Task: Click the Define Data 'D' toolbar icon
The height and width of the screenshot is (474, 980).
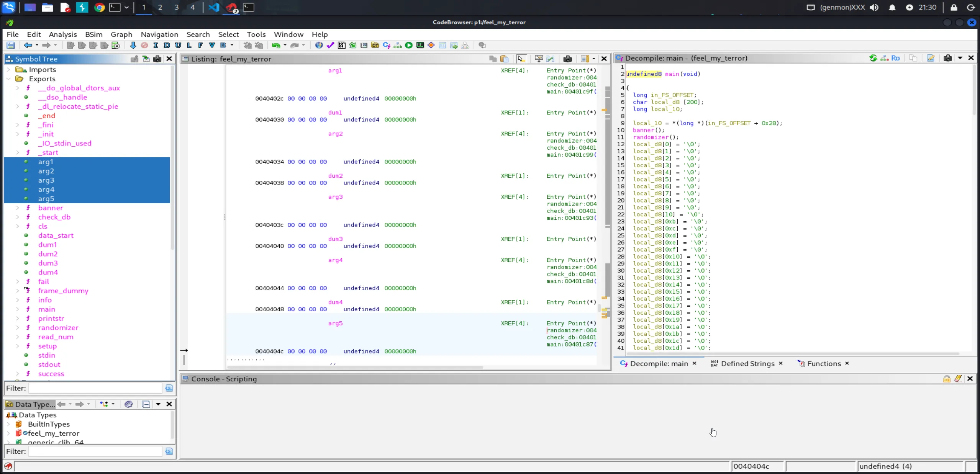Action: point(167,45)
